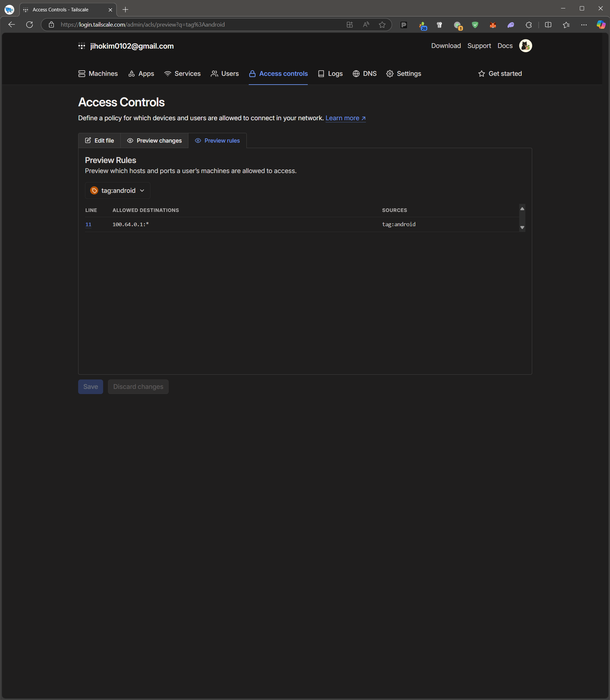Open the Tailscale app grid icon

[x=81, y=46]
